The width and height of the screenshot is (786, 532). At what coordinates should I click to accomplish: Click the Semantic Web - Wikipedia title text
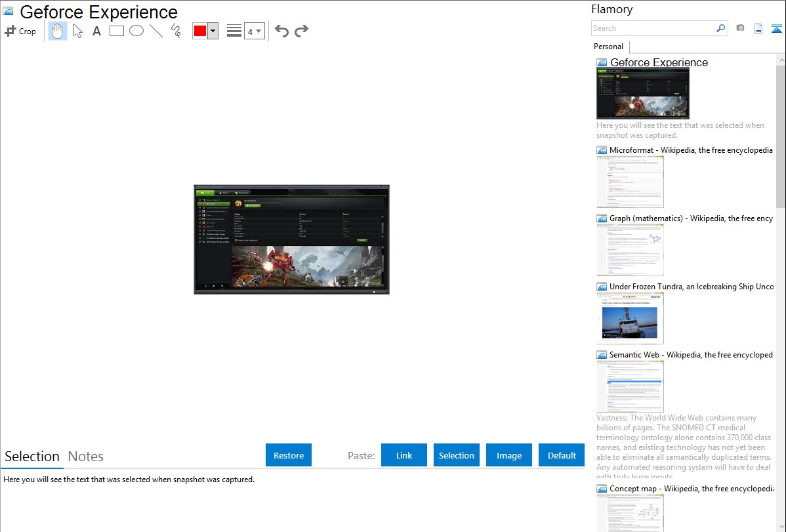[x=691, y=354]
